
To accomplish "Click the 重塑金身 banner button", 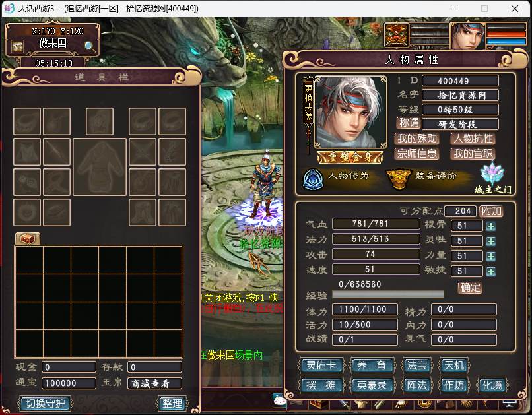I will tap(350, 157).
